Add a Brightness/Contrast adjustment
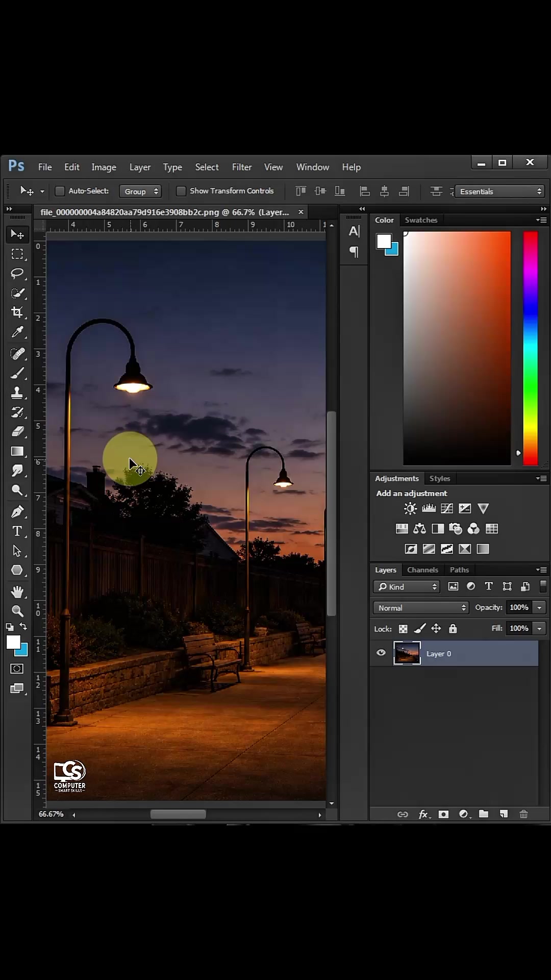The width and height of the screenshot is (551, 980). click(410, 508)
